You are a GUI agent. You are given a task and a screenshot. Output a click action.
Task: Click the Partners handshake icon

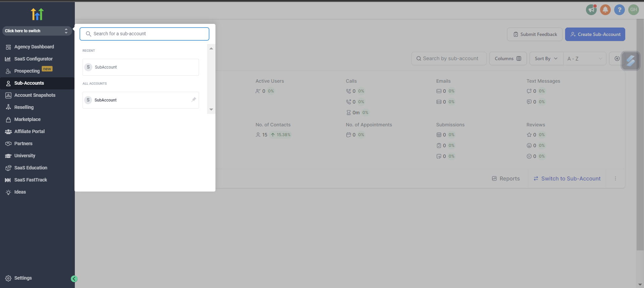click(x=8, y=144)
